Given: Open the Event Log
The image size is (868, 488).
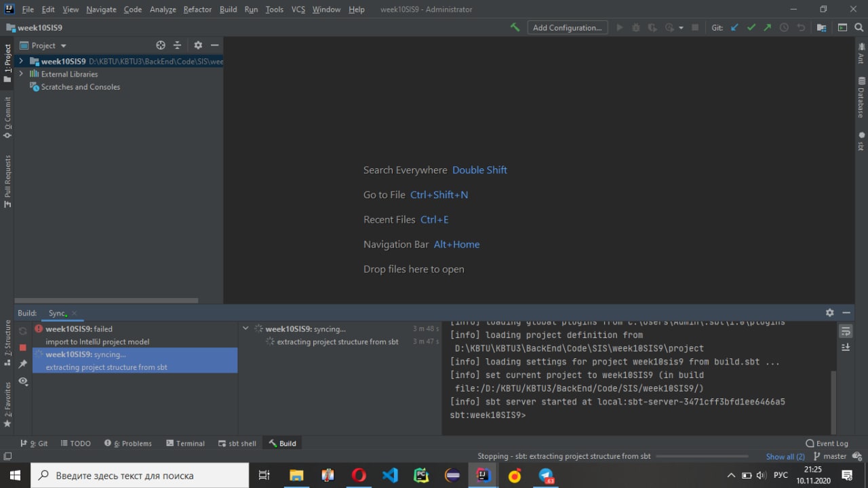Looking at the screenshot, I should (827, 443).
